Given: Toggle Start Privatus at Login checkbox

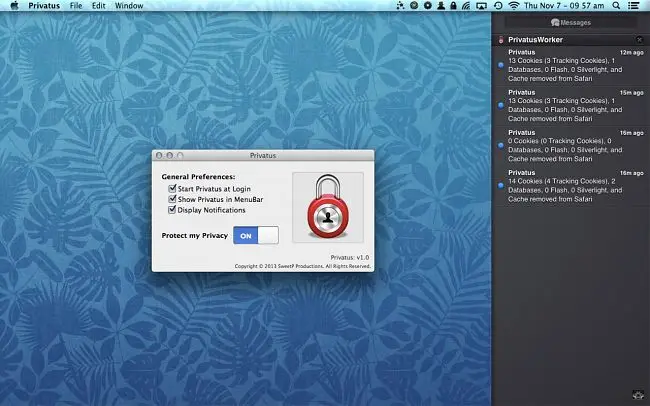Looking at the screenshot, I should [172, 188].
